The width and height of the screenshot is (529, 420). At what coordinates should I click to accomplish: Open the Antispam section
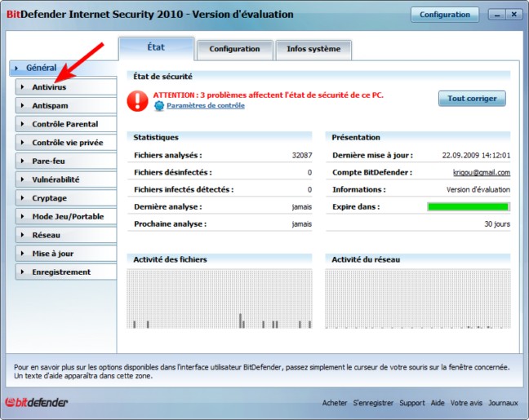66,105
